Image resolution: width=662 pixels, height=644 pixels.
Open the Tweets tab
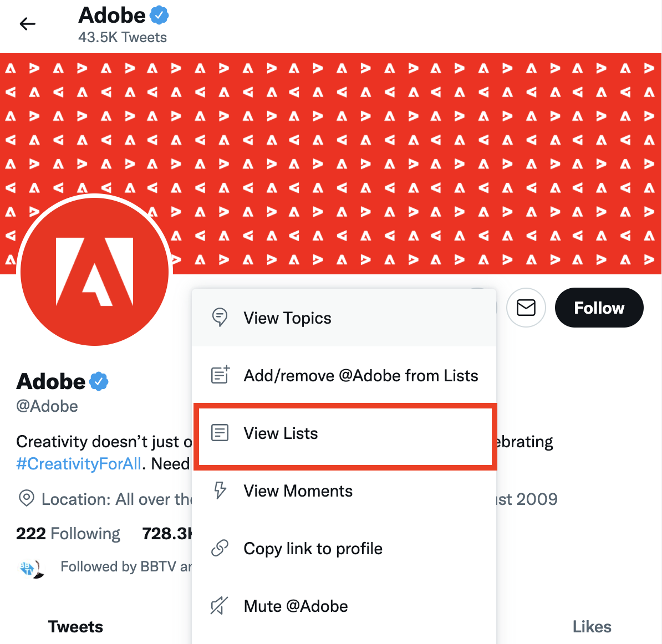(x=75, y=626)
